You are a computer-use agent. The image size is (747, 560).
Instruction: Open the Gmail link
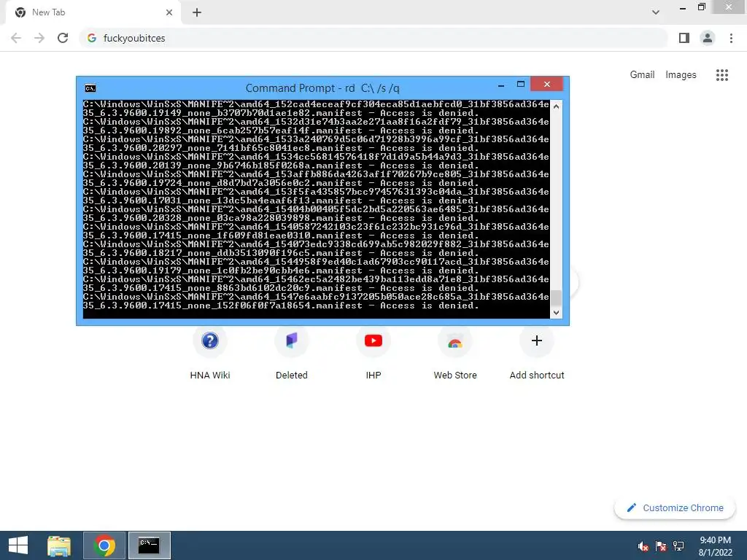(x=642, y=75)
